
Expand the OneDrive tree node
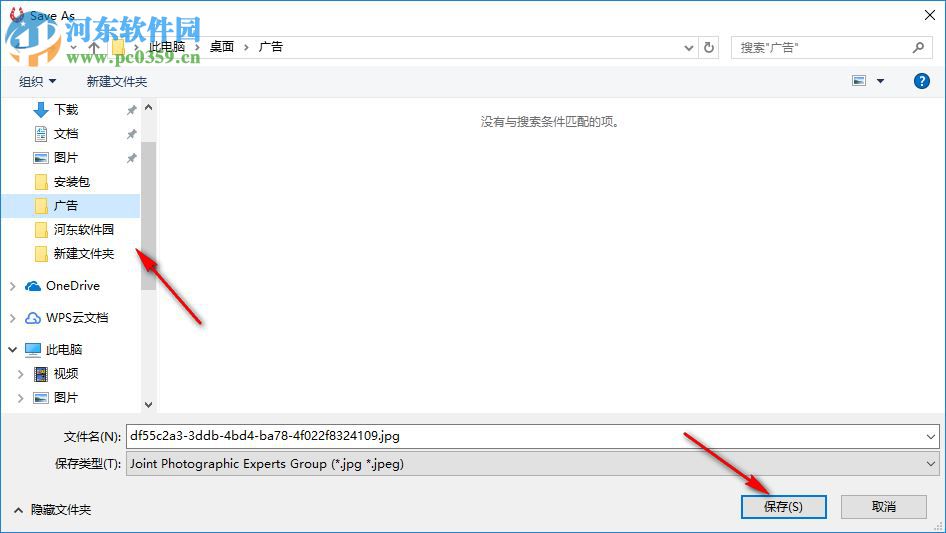pyautogui.click(x=13, y=286)
